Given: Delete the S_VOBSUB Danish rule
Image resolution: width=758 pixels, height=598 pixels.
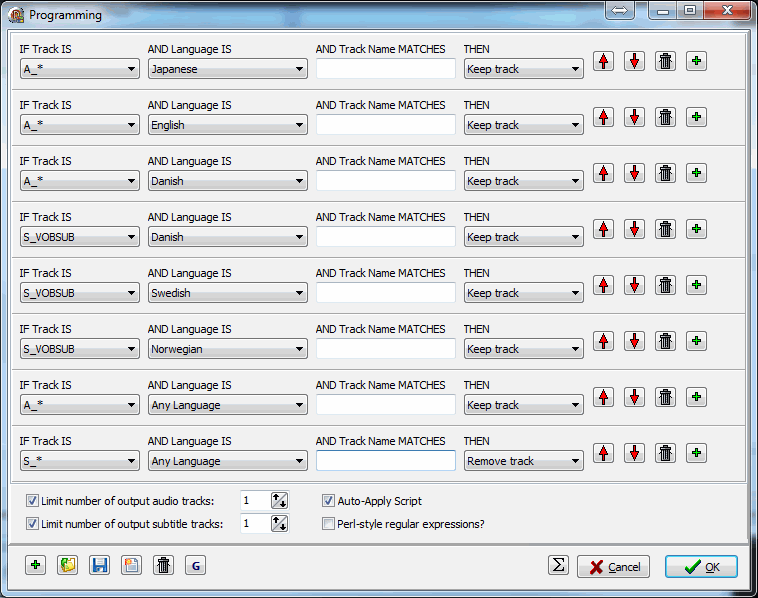Looking at the screenshot, I should tap(665, 229).
